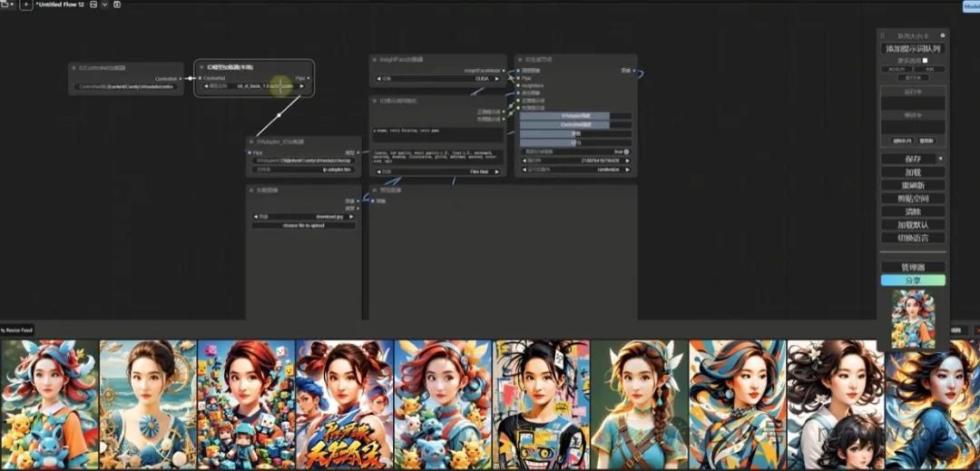Image resolution: width=980 pixels, height=471 pixels.
Task: Open the green background braided girl thumbnail
Action: coord(640,404)
